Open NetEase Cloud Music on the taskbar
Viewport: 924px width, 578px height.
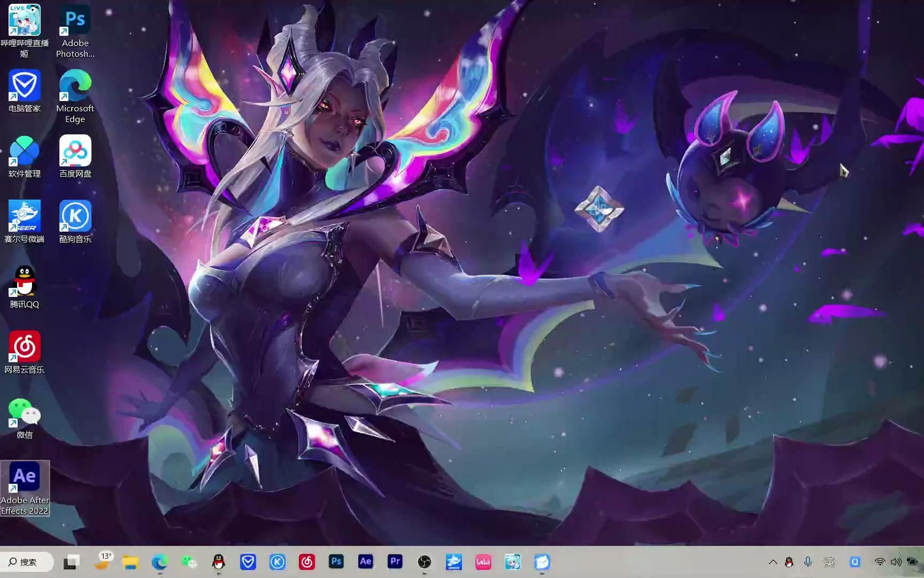[306, 562]
